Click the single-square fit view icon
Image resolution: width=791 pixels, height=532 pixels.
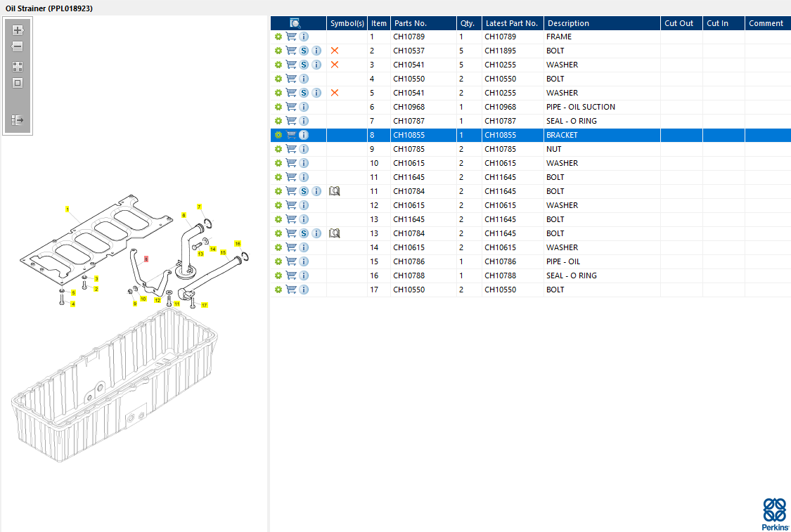18,83
